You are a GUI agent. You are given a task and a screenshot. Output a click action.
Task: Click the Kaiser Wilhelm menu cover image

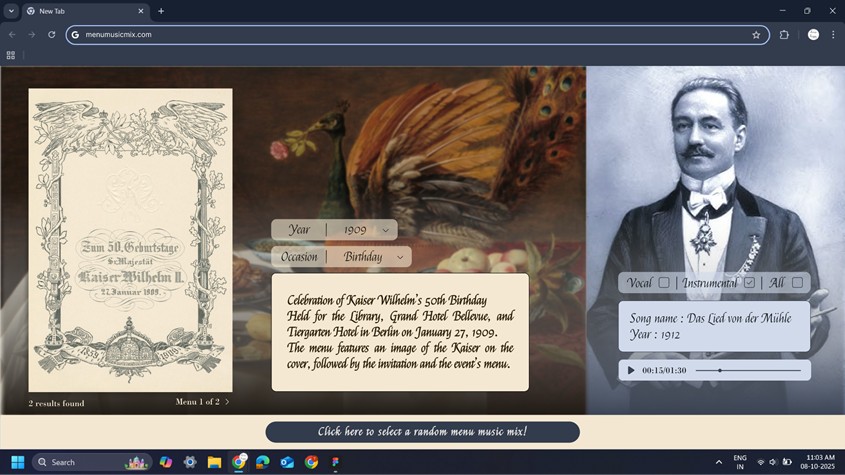pos(130,240)
